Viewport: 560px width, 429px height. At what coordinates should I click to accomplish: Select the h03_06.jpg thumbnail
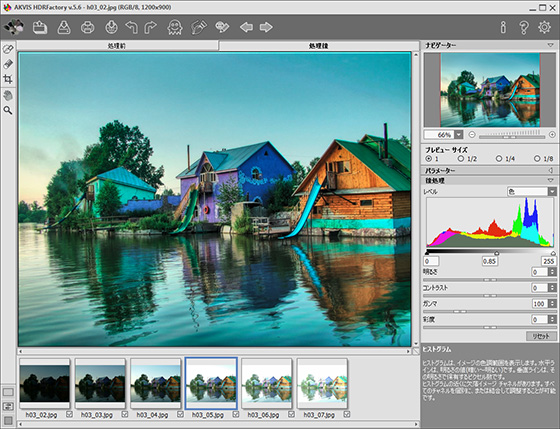coord(267,384)
